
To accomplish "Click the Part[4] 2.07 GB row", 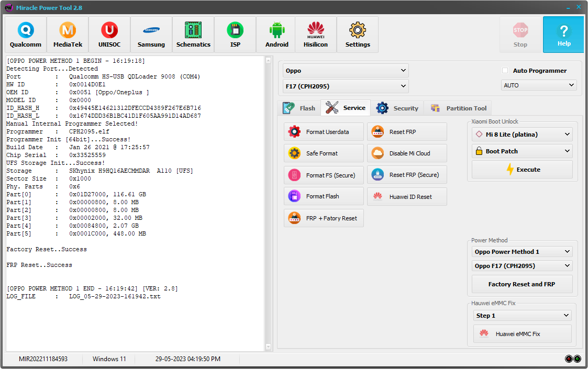I will pyautogui.click(x=72, y=226).
